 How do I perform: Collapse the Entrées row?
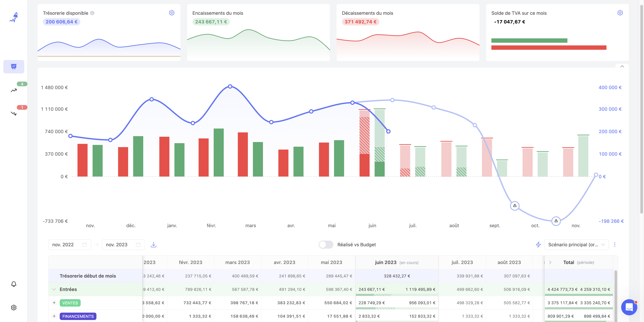54,289
